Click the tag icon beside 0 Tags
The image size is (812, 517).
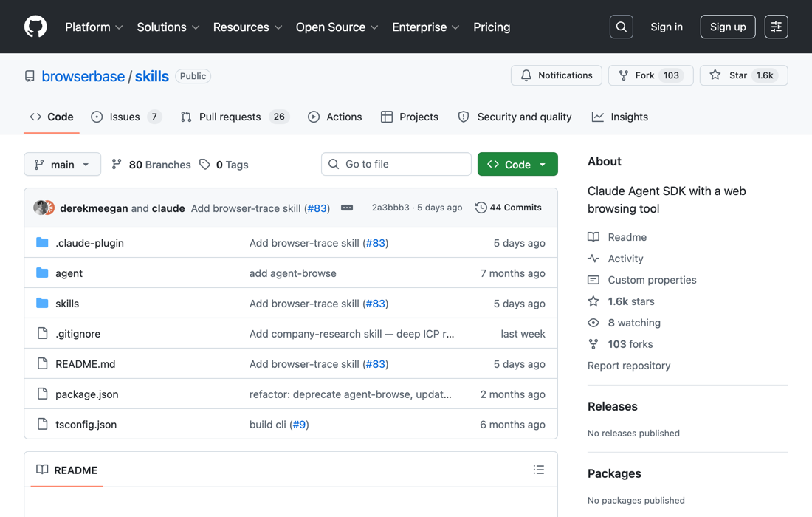[205, 164]
